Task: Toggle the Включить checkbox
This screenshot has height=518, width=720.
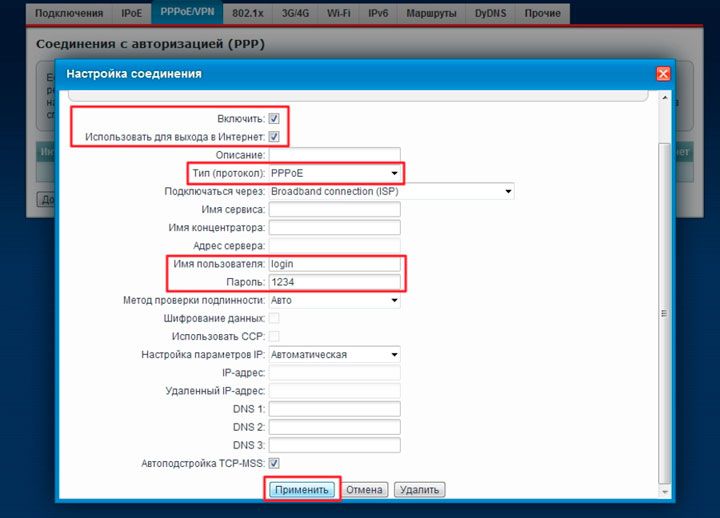Action: [x=274, y=118]
